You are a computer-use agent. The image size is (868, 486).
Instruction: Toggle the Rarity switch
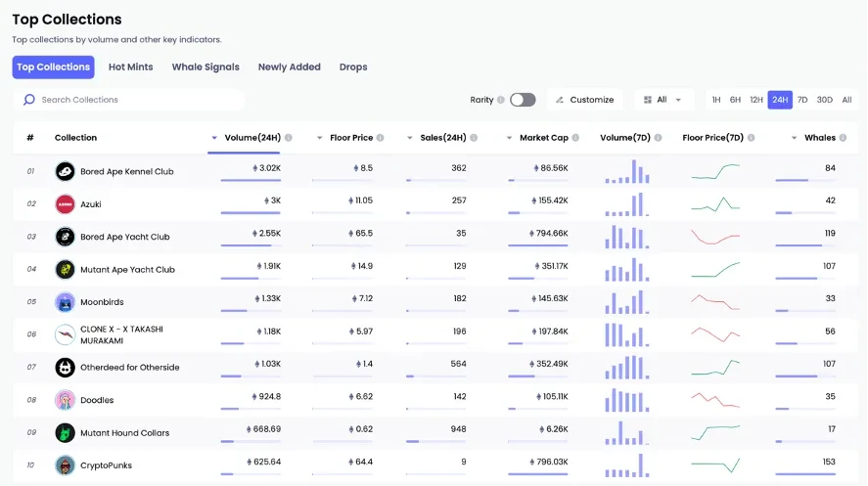pyautogui.click(x=523, y=100)
